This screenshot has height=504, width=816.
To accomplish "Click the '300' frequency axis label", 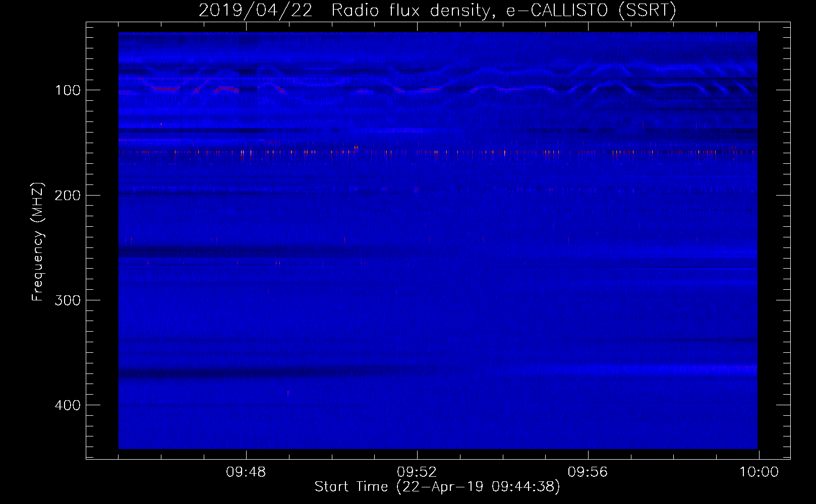I will click(68, 300).
